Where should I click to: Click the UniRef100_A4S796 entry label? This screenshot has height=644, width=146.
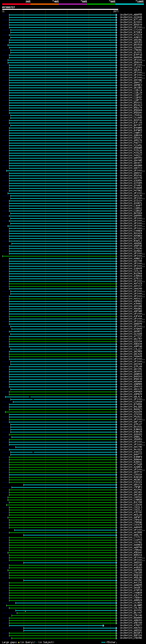pyautogui.click(x=131, y=447)
